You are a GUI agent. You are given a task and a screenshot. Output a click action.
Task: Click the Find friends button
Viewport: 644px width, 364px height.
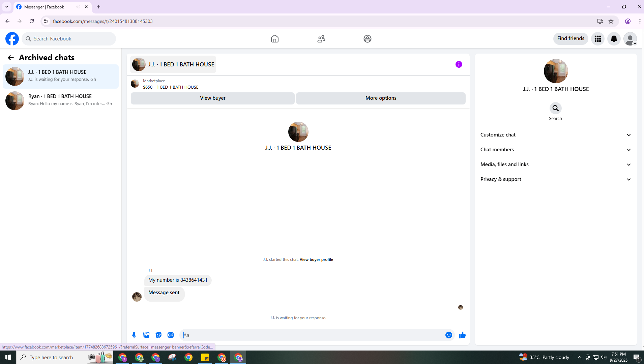click(570, 38)
